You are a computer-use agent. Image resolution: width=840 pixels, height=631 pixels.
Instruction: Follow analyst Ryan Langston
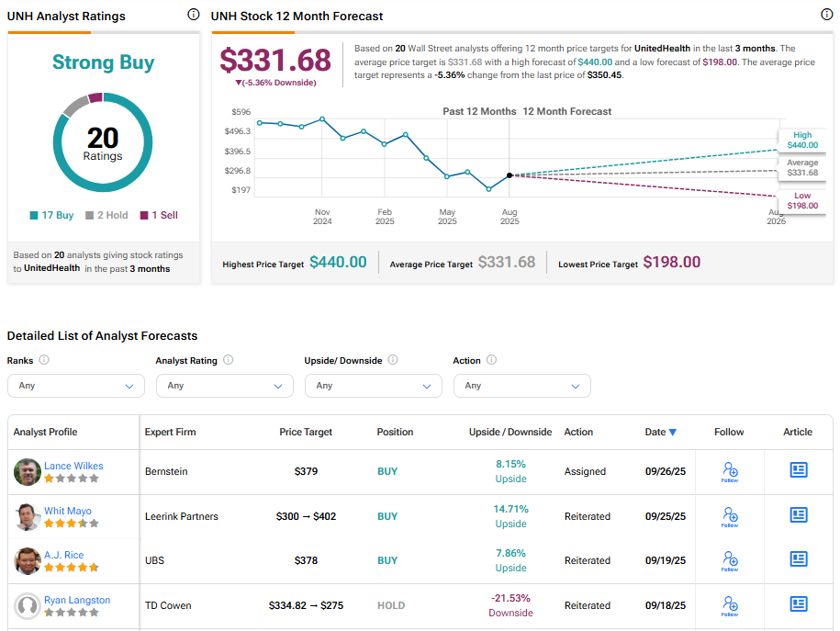(x=730, y=604)
